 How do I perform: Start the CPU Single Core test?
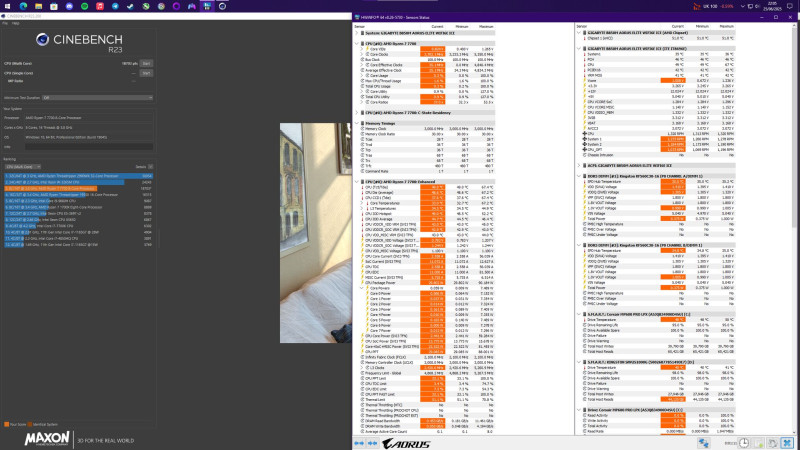(x=146, y=73)
